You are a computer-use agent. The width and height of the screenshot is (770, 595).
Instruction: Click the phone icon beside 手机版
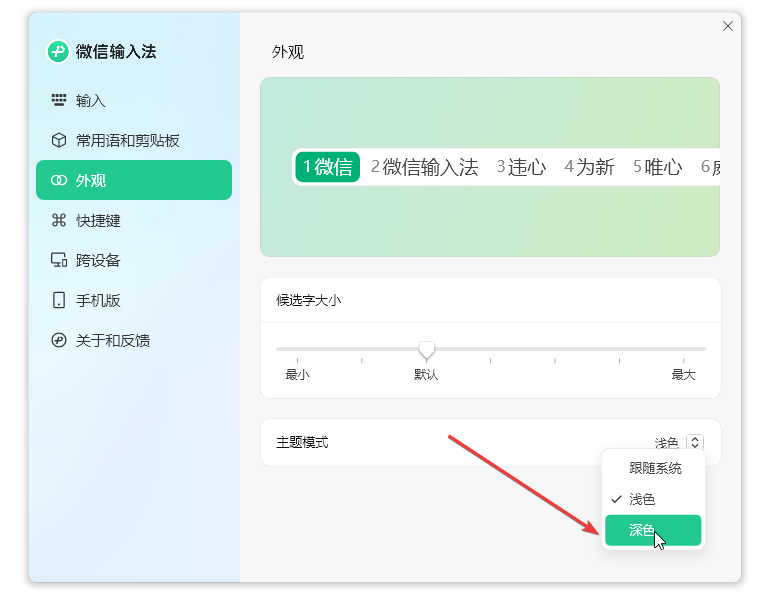(x=59, y=300)
